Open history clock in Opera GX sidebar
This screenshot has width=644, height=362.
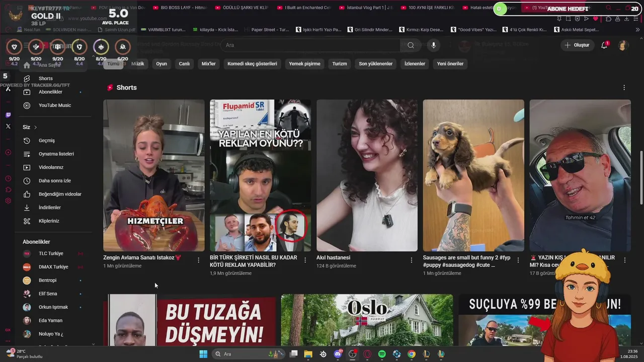8,178
